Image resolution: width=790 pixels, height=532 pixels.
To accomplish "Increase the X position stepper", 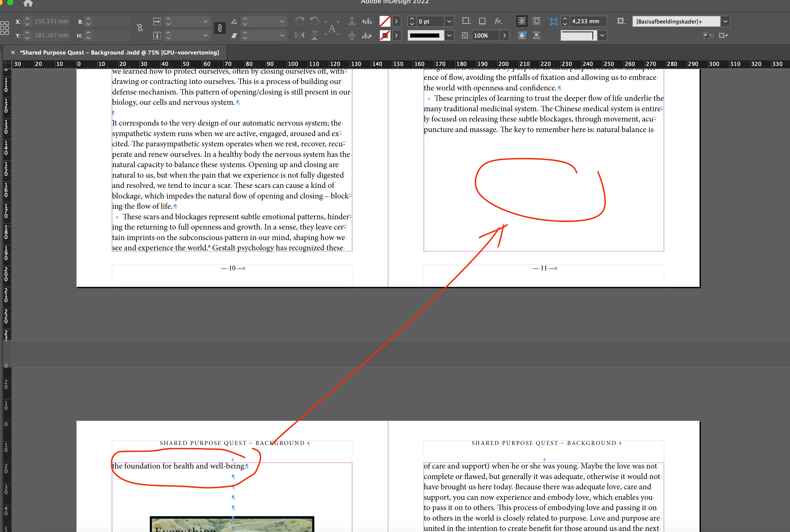I will [x=27, y=19].
